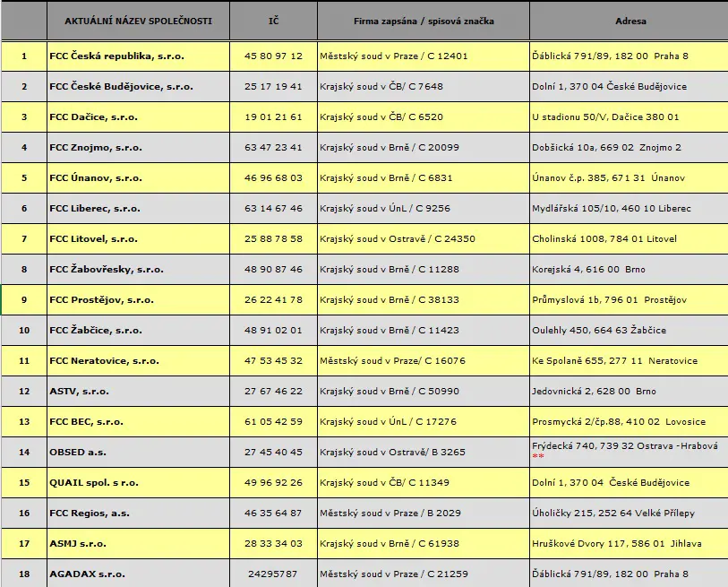This screenshot has width=728, height=587.
Task: Click address Úholičky 215, 252 64 Velké Přílepy
Action: (x=613, y=513)
